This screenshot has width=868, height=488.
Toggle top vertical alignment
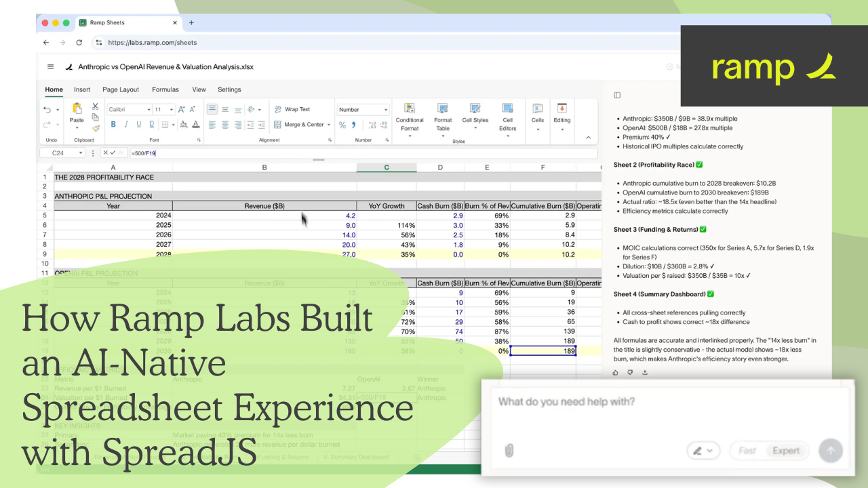[212, 109]
